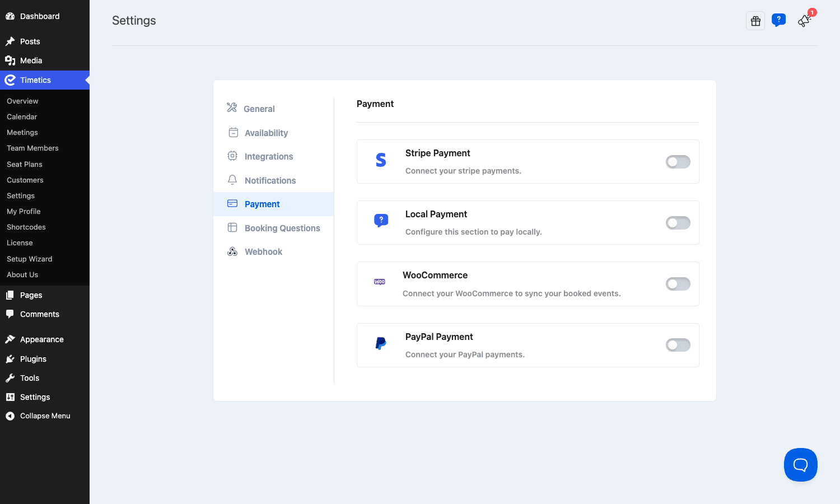Click the Comments menu label

40,314
